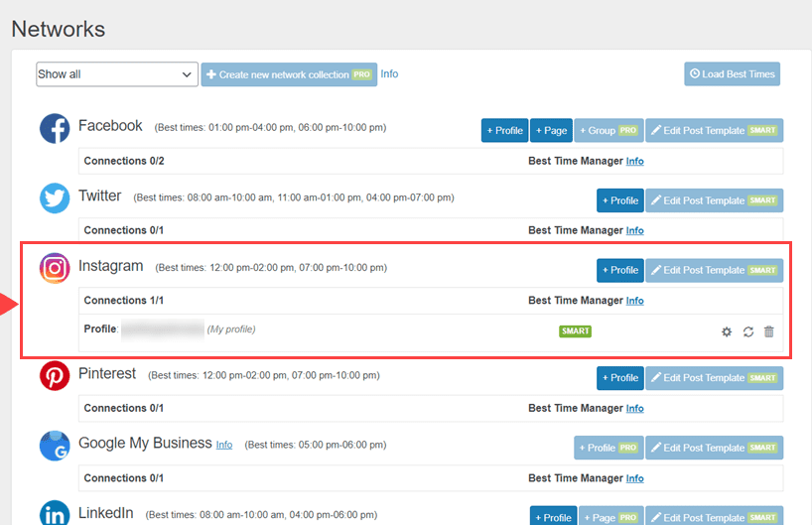Click the Instagram logo icon
Image resolution: width=812 pixels, height=525 pixels.
pos(55,269)
